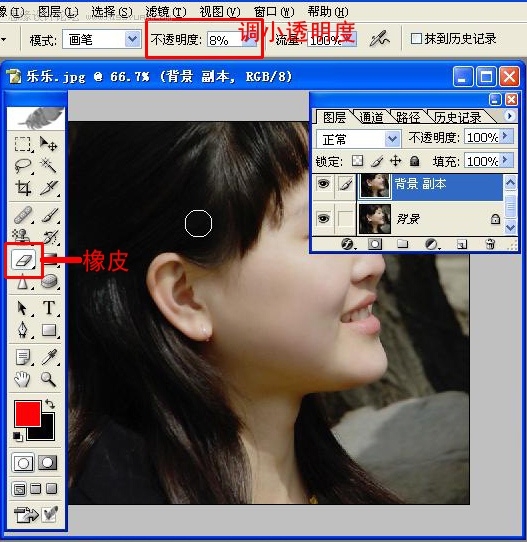The height and width of the screenshot is (542, 527).
Task: Select the Hand tool
Action: [x=22, y=379]
